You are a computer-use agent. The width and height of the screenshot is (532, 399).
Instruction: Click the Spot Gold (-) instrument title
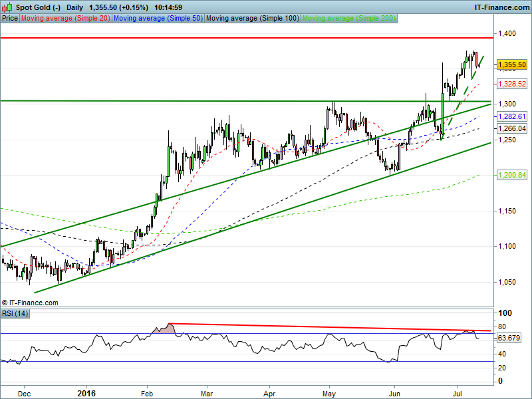(x=39, y=7)
